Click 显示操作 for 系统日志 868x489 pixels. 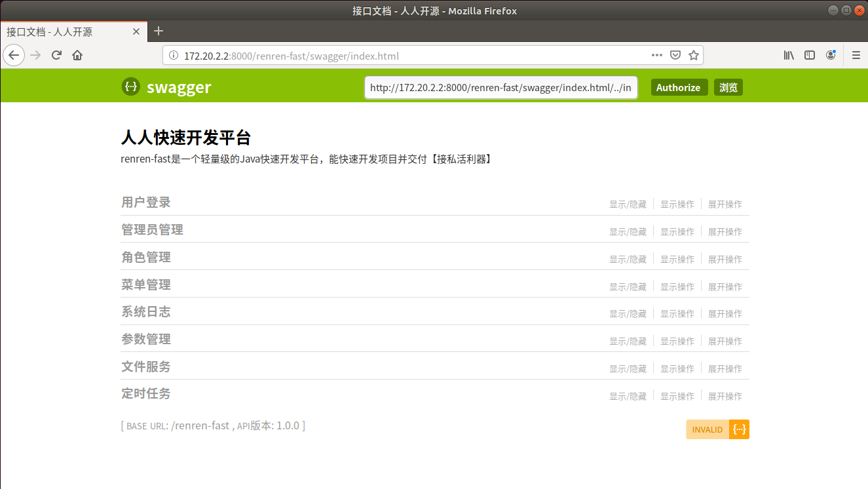tap(677, 314)
